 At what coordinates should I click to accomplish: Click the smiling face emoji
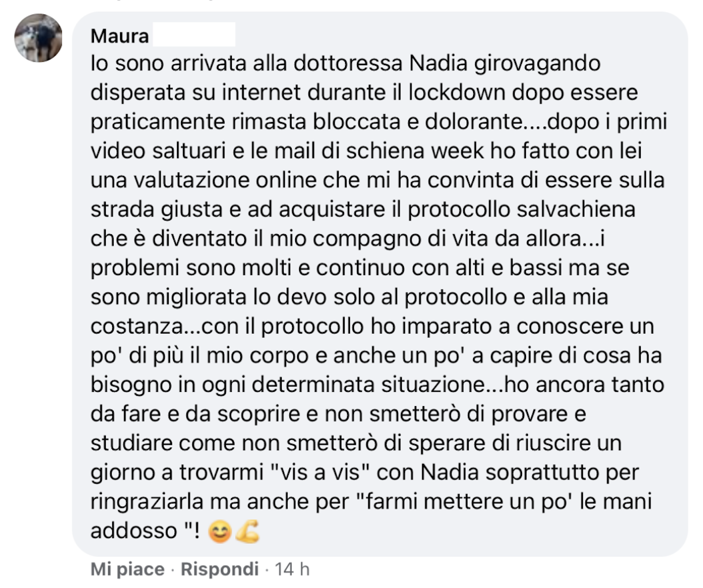click(x=220, y=532)
